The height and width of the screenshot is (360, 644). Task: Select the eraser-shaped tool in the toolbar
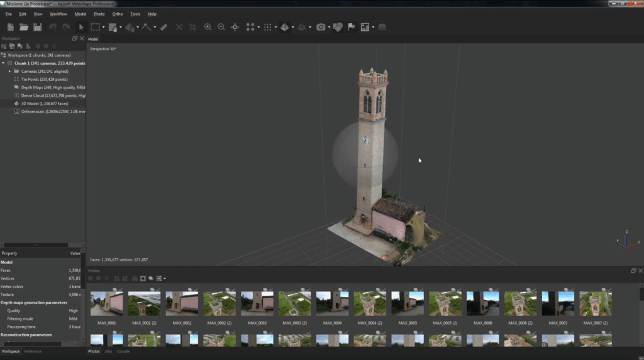pyautogui.click(x=164, y=27)
